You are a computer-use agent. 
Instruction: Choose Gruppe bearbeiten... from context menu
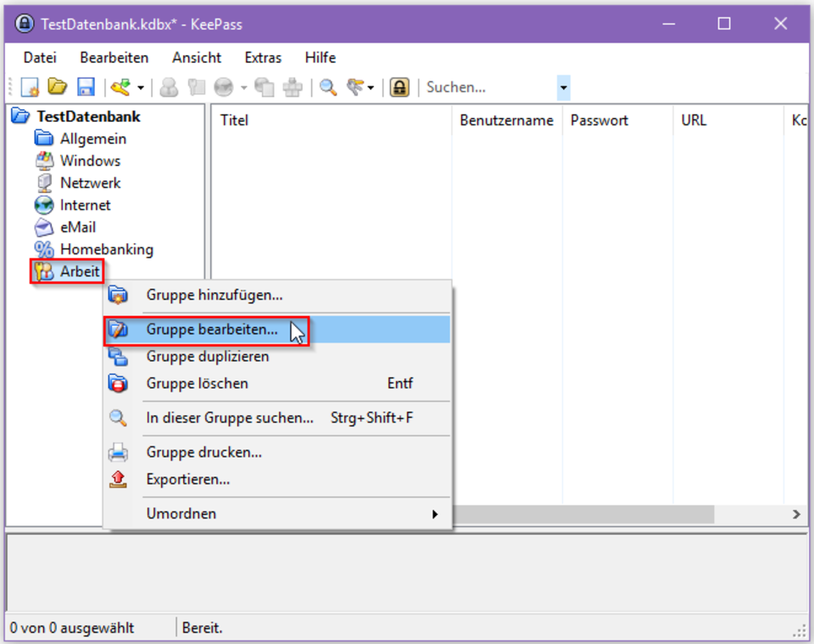point(278,330)
